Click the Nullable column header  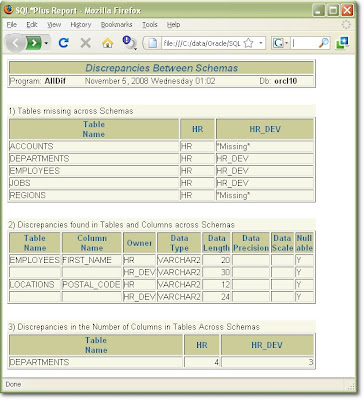pos(304,243)
